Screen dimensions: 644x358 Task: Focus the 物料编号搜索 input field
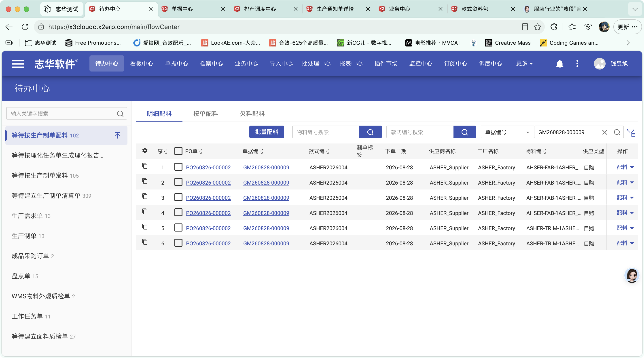pyautogui.click(x=326, y=132)
